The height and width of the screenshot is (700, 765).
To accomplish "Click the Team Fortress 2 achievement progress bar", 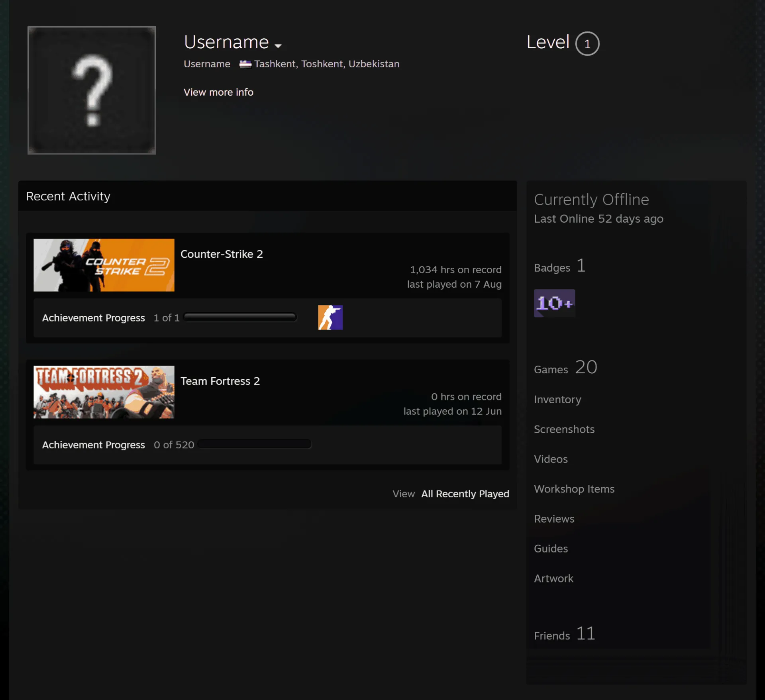I will point(255,444).
